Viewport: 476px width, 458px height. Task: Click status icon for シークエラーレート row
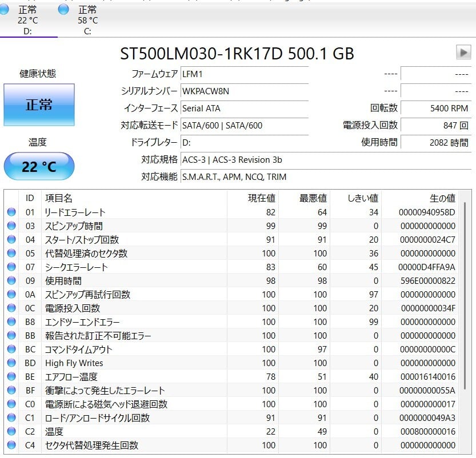coord(11,267)
